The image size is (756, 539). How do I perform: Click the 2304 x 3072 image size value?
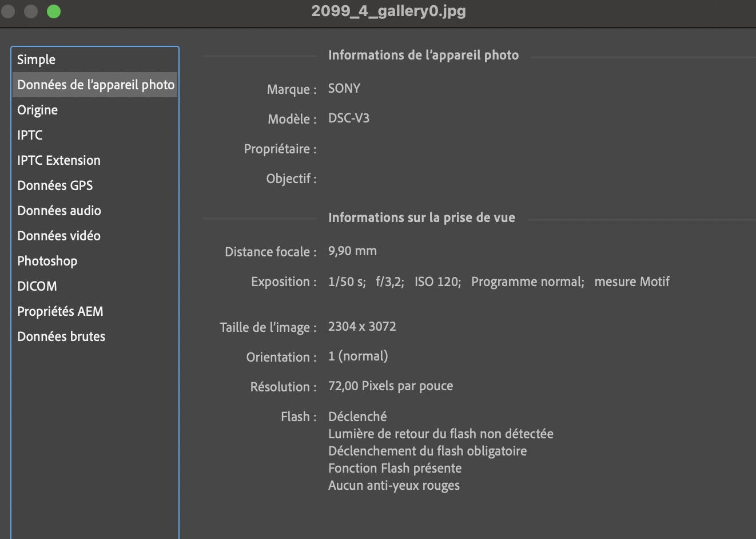coord(361,327)
